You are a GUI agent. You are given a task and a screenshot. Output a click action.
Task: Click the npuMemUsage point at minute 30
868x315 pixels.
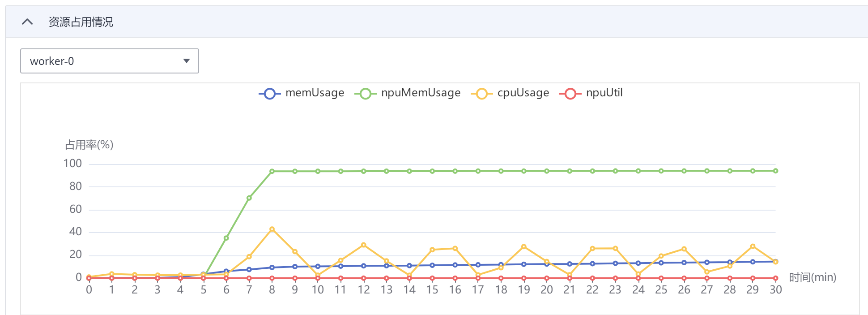coord(775,171)
